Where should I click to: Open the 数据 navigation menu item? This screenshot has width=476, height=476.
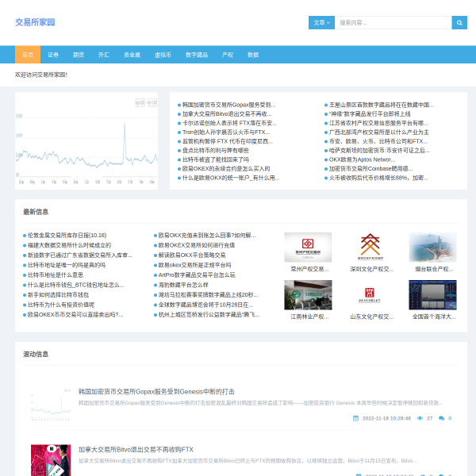(x=253, y=55)
